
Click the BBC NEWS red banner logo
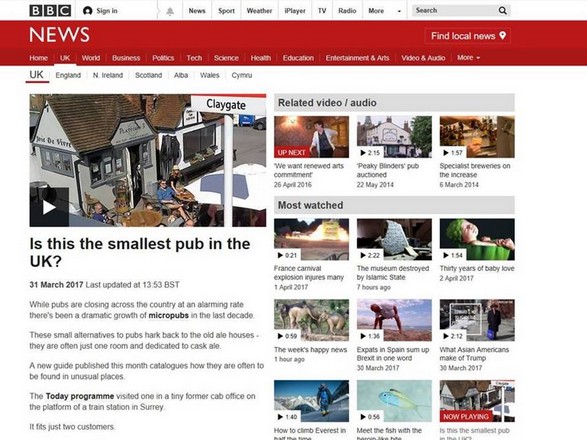click(x=60, y=35)
